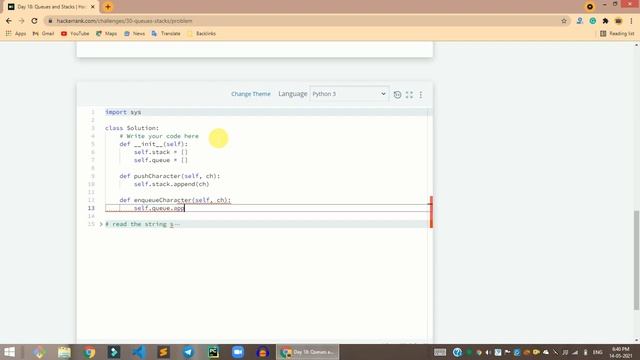Click the browser Forward arrow
Image resolution: width=640 pixels, height=360 pixels.
click(x=22, y=21)
